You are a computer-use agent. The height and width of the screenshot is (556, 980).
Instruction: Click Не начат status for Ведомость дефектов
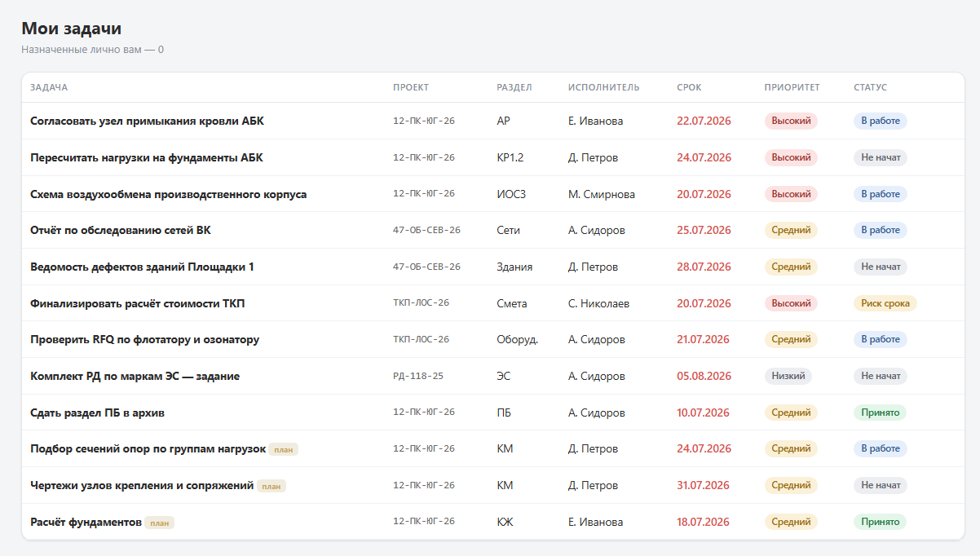[881, 267]
